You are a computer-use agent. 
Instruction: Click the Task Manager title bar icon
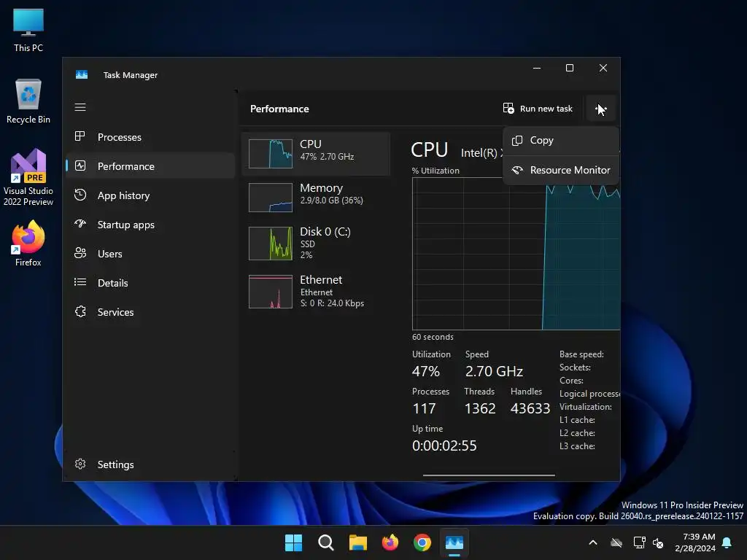82,75
